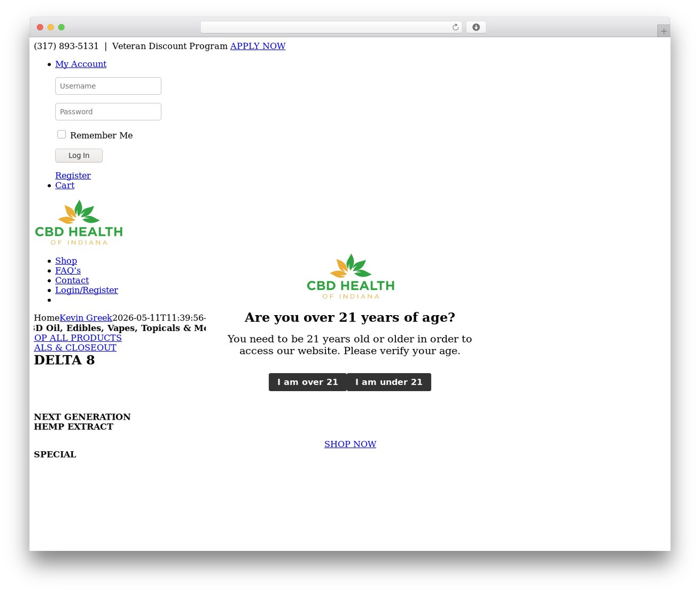
Task: Click the Log In button
Action: tap(79, 155)
